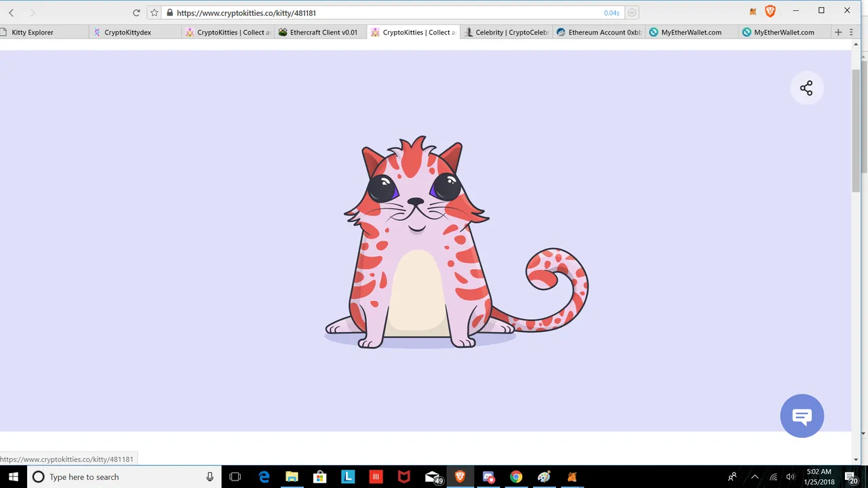Switch to first MyEtherWallet.com tab
Viewport: 868px width, 488px height.
click(x=691, y=32)
